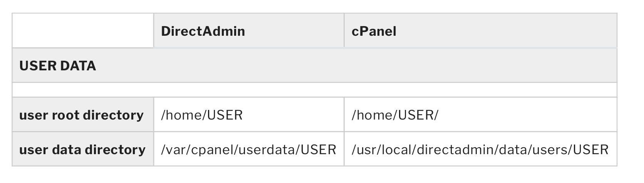Click the cPanel column header
Image resolution: width=644 pixels, height=183 pixels.
coord(374,31)
